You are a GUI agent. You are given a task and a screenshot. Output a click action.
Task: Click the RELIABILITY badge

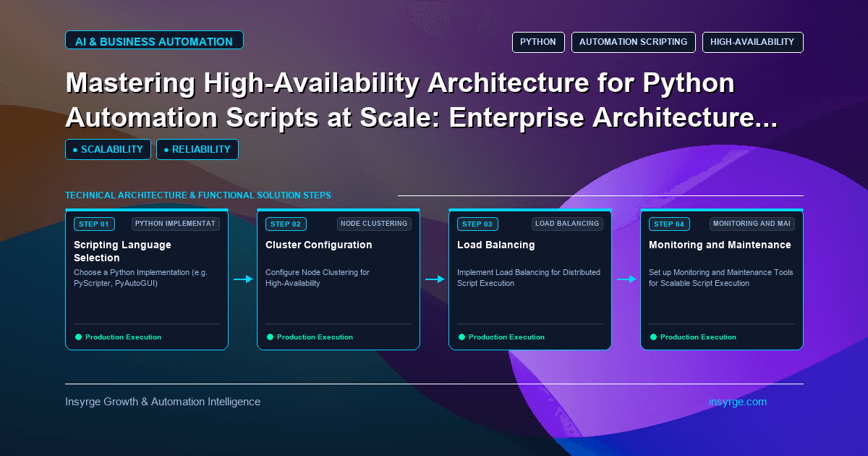pos(197,150)
